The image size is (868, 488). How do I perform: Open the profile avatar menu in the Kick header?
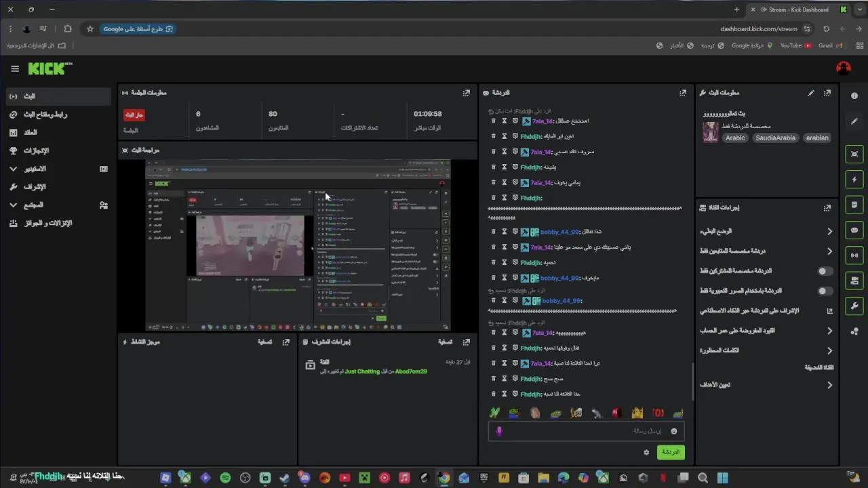pyautogui.click(x=844, y=68)
